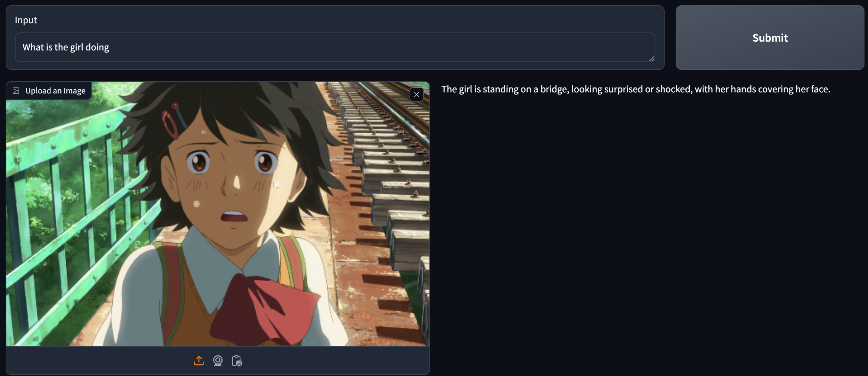
Task: Open the webcam capture icon
Action: point(218,360)
